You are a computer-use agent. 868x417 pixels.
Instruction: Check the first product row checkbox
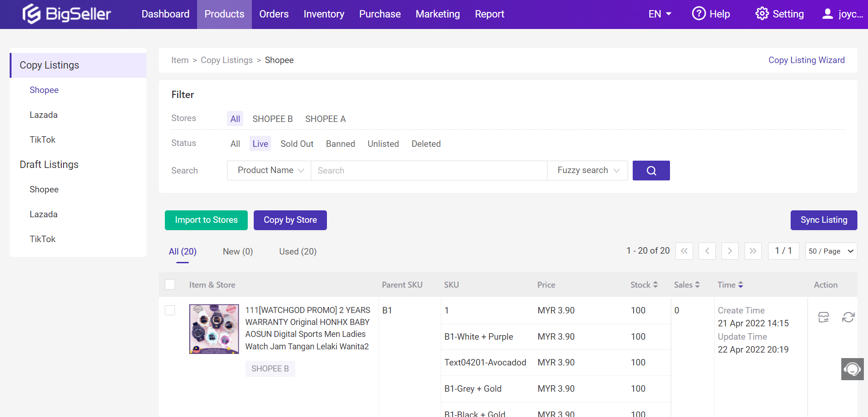tap(170, 310)
